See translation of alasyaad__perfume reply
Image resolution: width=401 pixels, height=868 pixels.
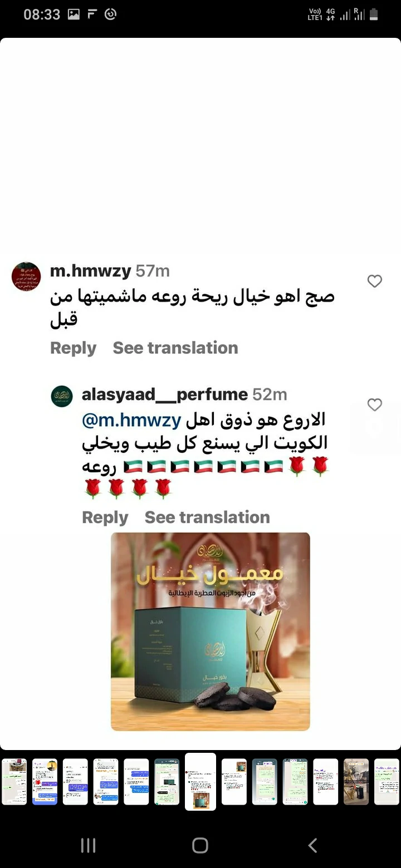coord(207,517)
